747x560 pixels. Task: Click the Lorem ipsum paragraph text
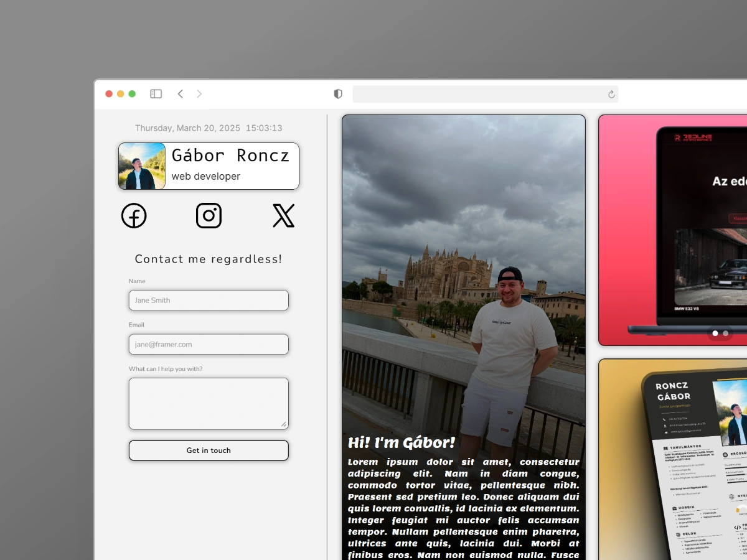[x=464, y=508]
